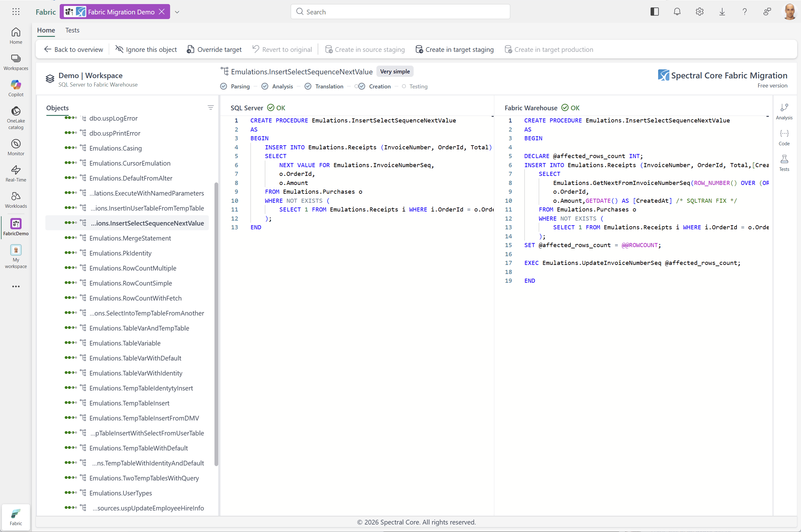Select Emulations.MergeStatement in object list
The image size is (801, 532).
pos(130,238)
